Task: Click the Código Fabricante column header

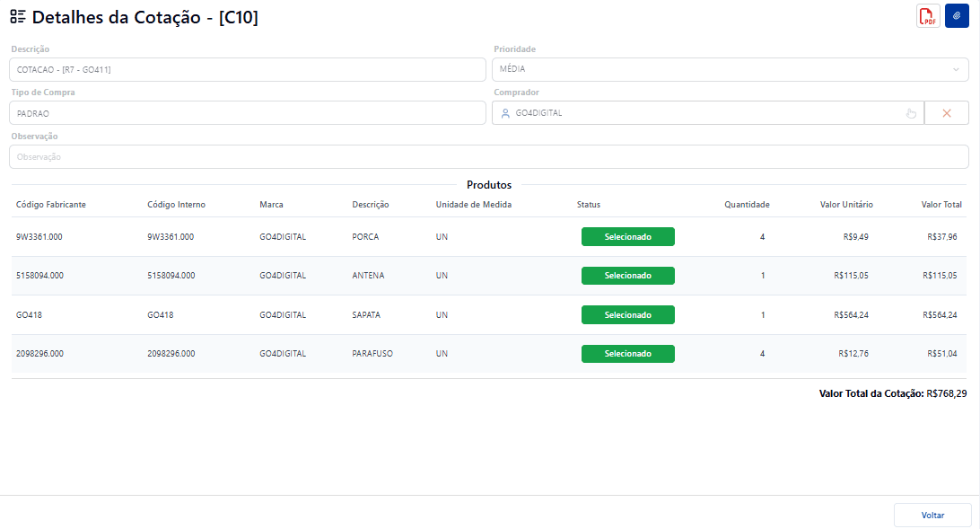Action: (x=51, y=205)
